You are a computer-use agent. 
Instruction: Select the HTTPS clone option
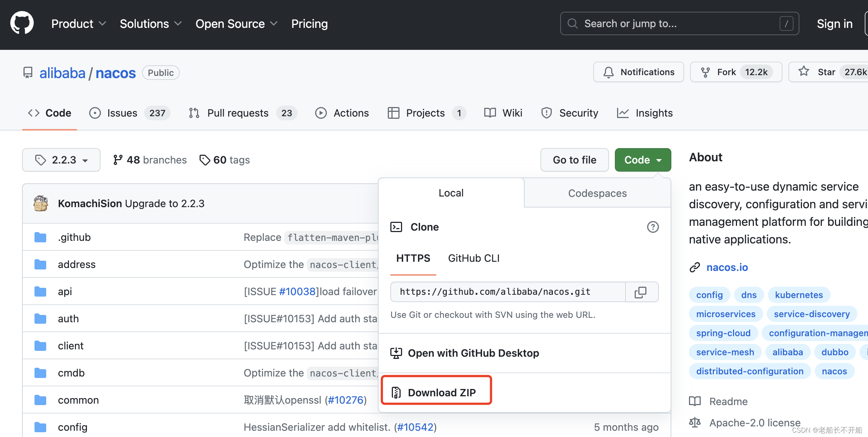(413, 258)
